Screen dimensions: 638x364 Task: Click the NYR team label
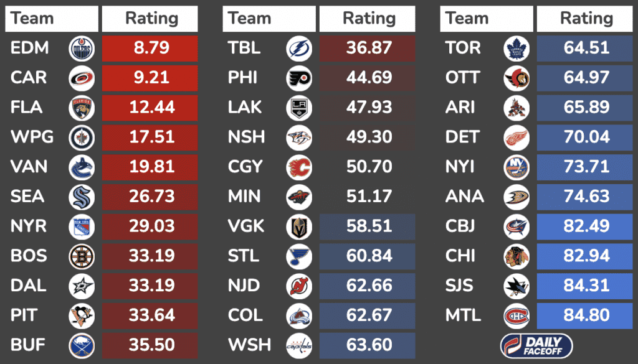point(28,226)
